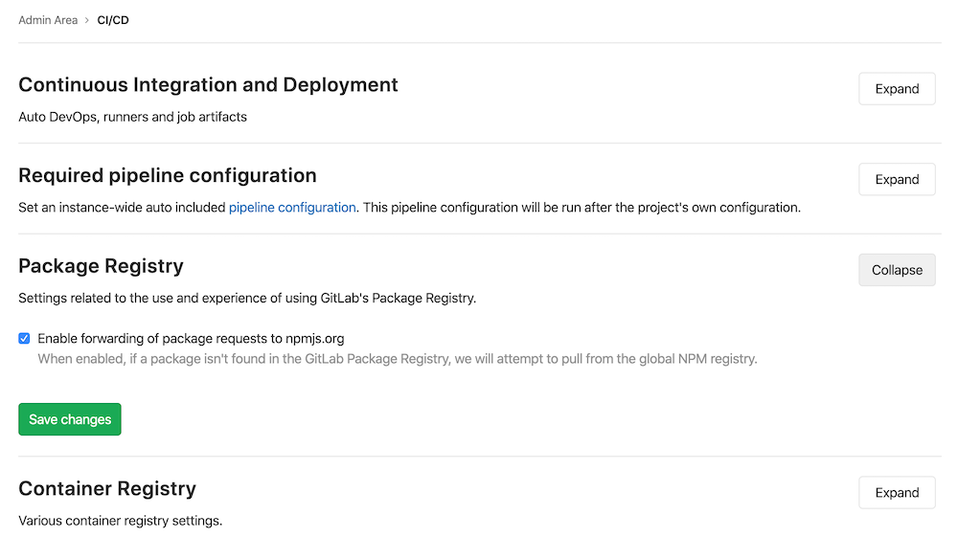The image size is (958, 560).
Task: Click the CI/CD breadcrumb item
Action: [x=113, y=20]
